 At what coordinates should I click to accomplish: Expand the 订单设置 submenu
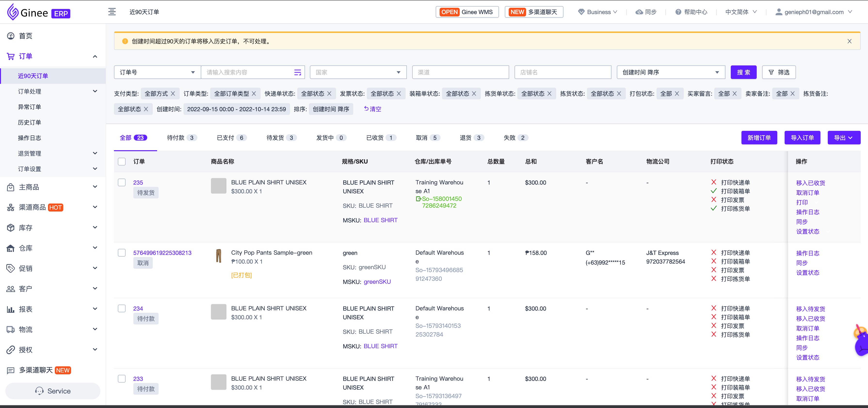pyautogui.click(x=95, y=169)
